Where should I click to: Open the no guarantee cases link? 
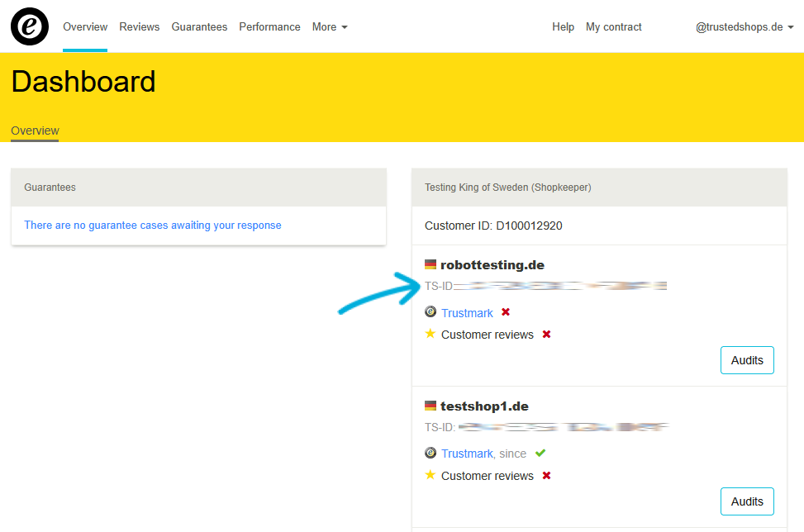point(153,225)
